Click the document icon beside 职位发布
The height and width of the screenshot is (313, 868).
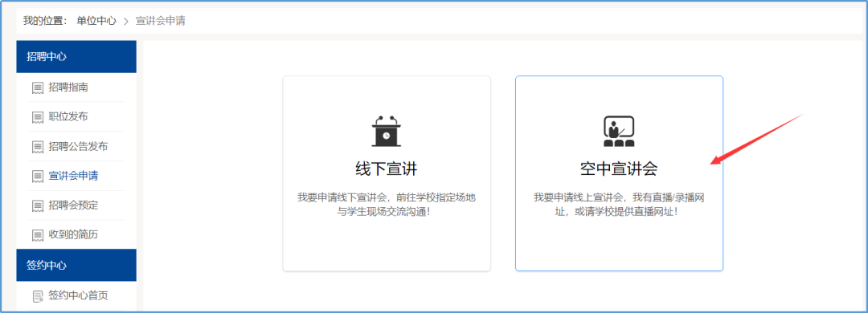point(38,117)
